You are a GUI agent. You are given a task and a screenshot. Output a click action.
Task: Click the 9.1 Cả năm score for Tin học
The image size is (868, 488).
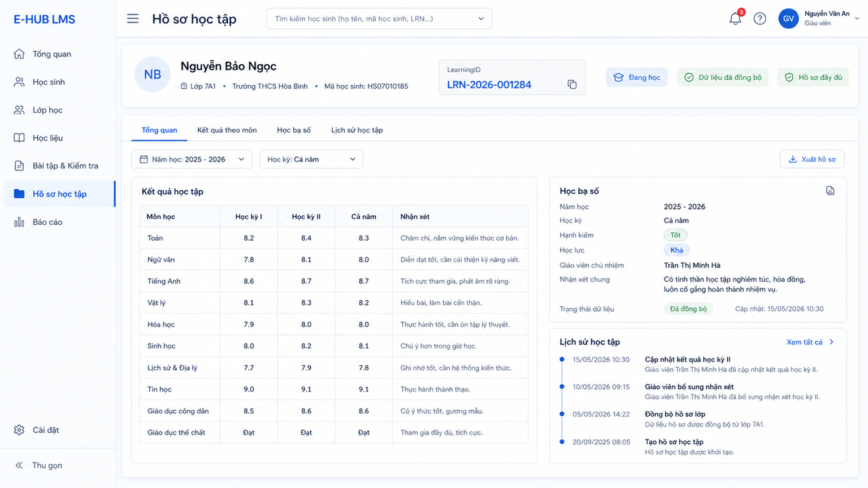tap(363, 389)
